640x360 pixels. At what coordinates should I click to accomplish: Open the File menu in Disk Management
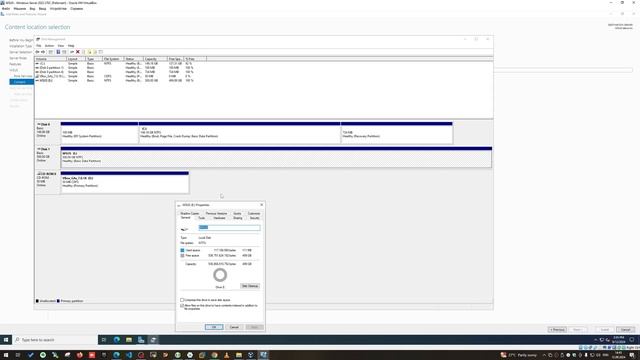[39, 46]
